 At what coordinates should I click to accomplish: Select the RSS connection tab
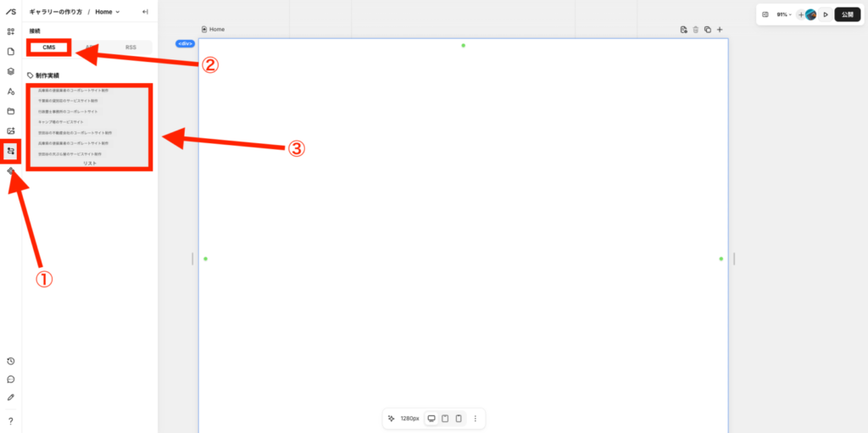pos(131,47)
